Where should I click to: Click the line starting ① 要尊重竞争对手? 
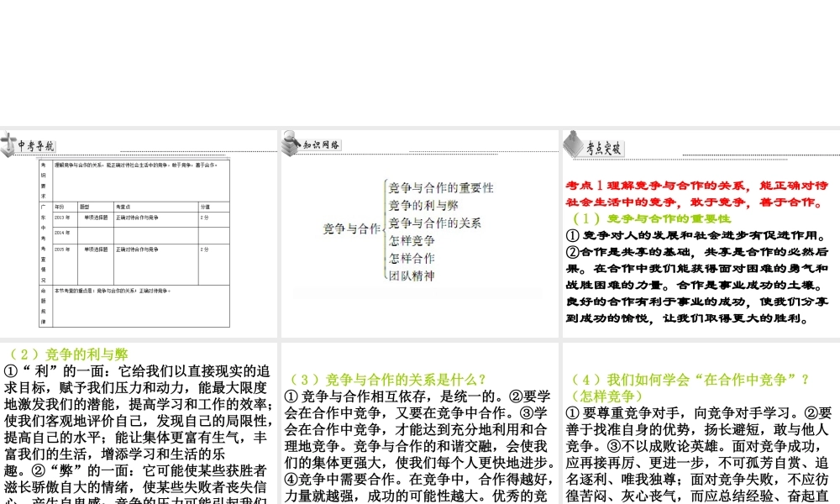(699, 413)
